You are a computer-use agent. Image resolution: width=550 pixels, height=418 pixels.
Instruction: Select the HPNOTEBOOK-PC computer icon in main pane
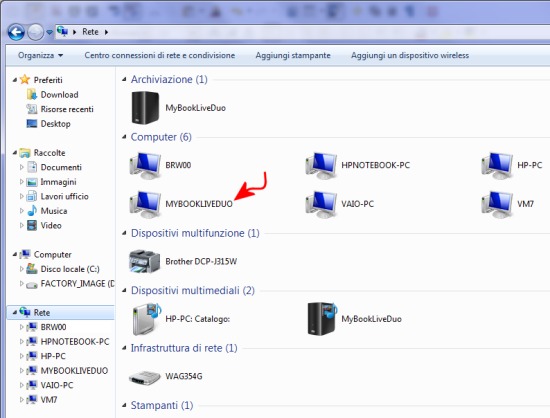coord(321,165)
